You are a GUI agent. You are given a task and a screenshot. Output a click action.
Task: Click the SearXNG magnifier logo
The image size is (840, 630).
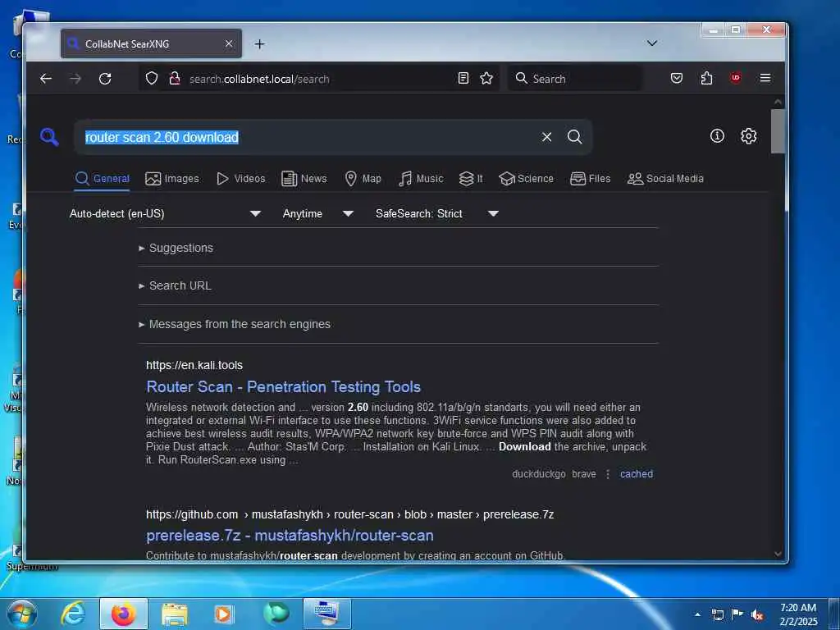pos(49,137)
